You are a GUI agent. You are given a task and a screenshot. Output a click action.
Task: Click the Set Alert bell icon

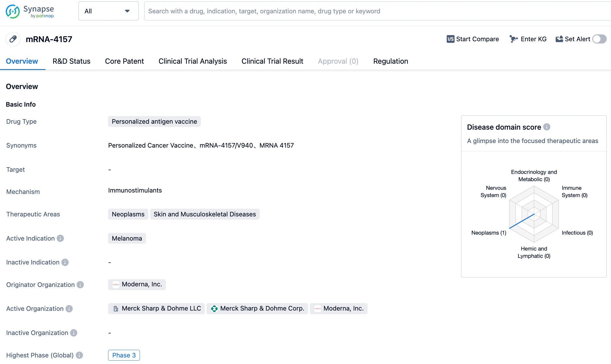(x=559, y=39)
